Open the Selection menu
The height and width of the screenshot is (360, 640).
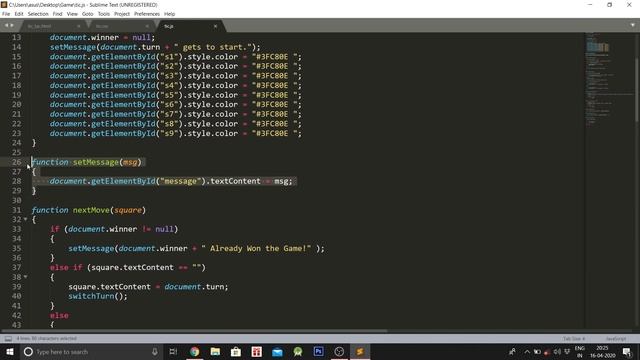pos(38,14)
